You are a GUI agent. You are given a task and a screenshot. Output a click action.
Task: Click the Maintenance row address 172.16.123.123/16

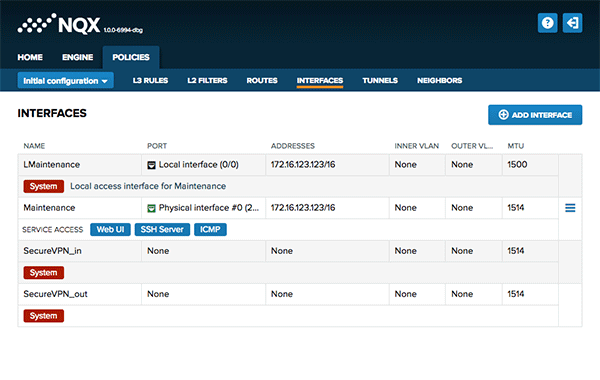[x=303, y=208]
